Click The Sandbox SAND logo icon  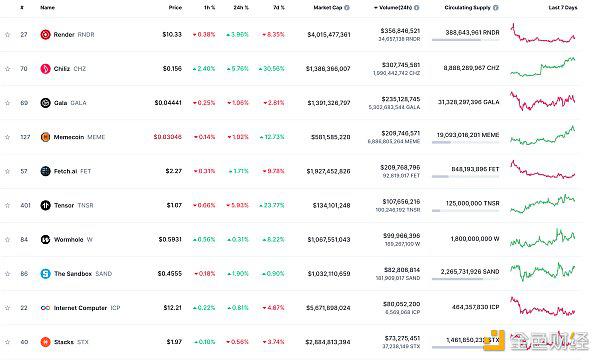pyautogui.click(x=46, y=274)
